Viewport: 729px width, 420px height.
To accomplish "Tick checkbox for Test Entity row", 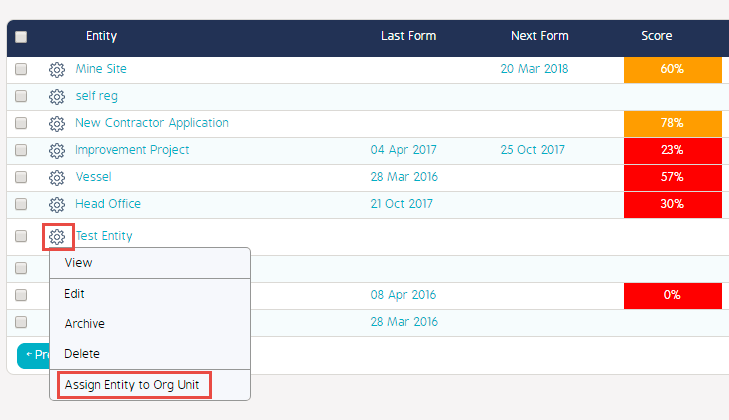I will (21, 237).
